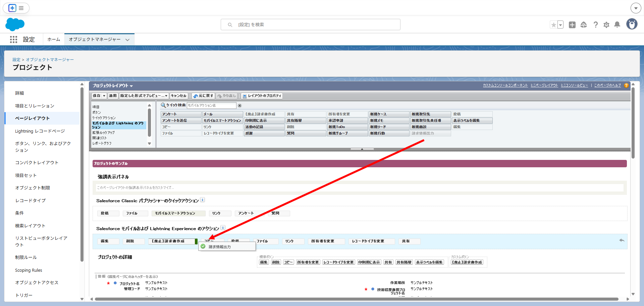Open the カスタムコンソールコンポーネント link
The image size is (644, 306).
pyautogui.click(x=505, y=85)
